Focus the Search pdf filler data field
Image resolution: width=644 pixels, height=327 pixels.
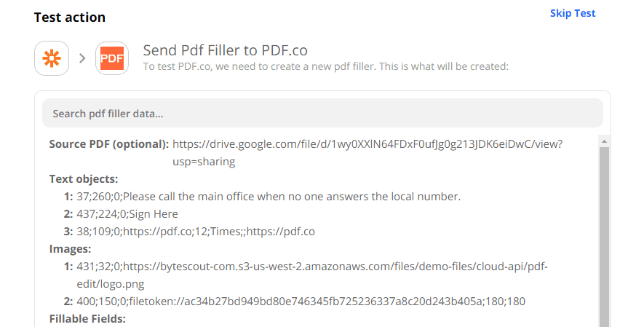coord(322,114)
